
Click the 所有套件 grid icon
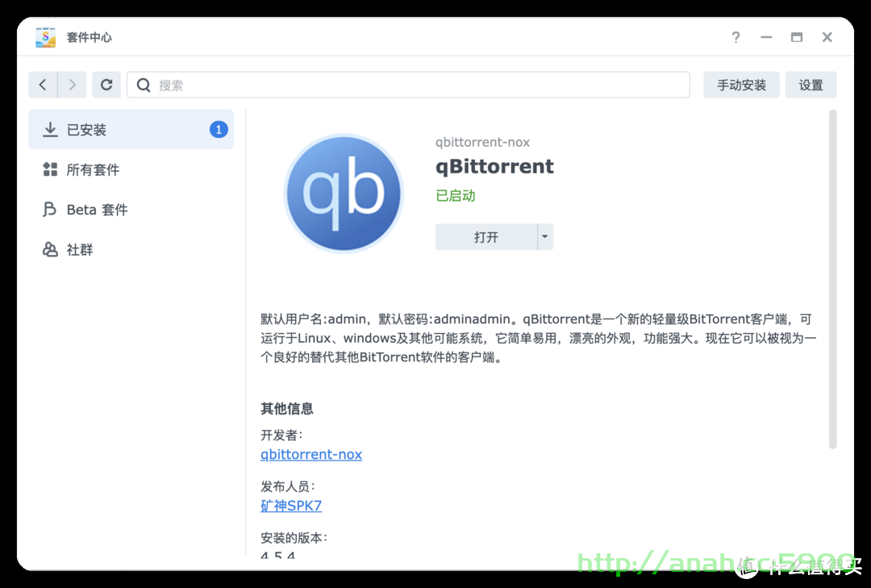click(x=50, y=169)
